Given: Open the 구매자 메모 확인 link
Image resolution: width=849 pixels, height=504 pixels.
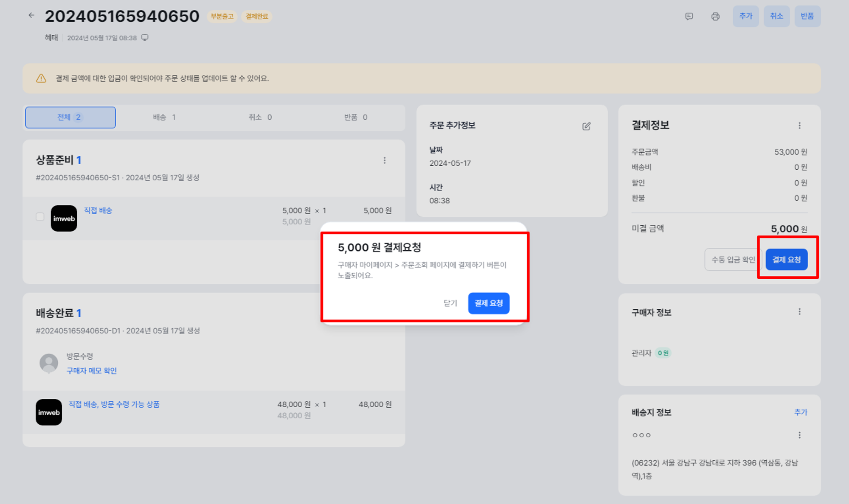Looking at the screenshot, I should click(92, 371).
